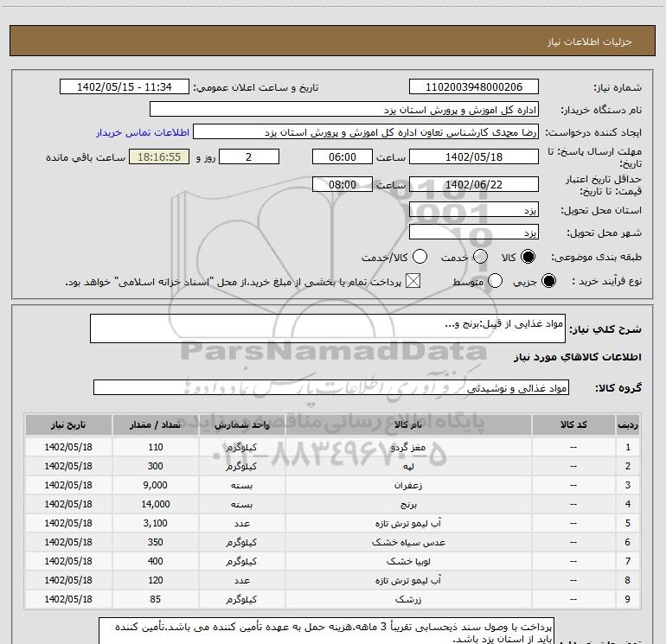Click the تاریخ نیاز column header

coord(68,425)
